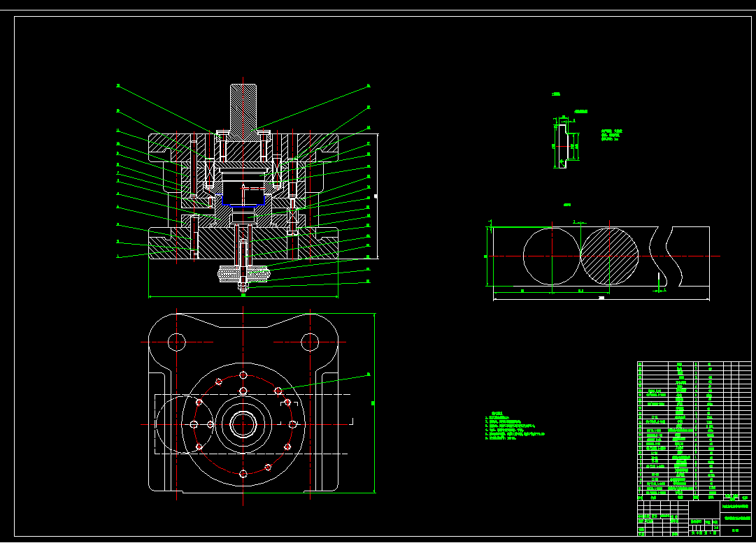The height and width of the screenshot is (543, 756).
Task: Select the dashed circle at left of plan view
Action: [x=184, y=424]
